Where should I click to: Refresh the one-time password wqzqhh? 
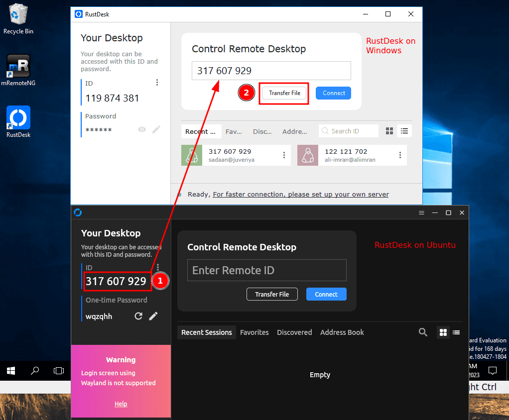138,316
